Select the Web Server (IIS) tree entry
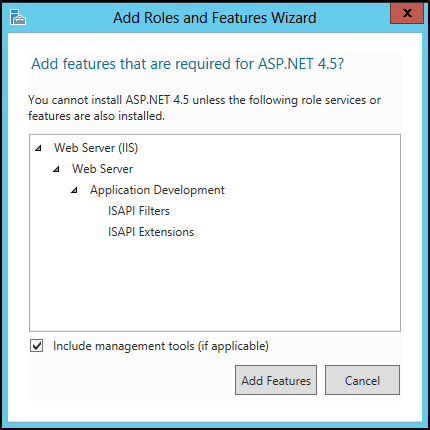Viewport: 430px width, 430px height. (96, 148)
